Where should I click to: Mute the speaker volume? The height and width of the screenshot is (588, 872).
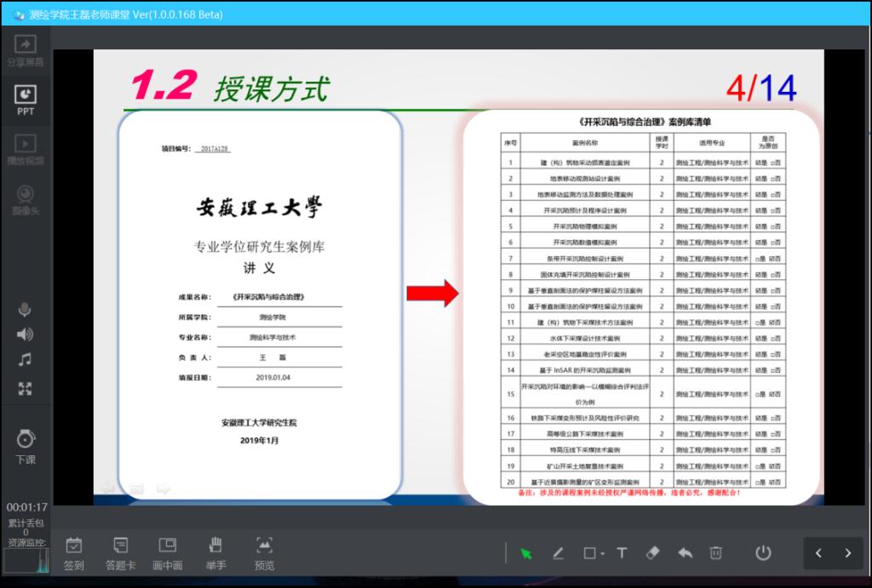26,334
